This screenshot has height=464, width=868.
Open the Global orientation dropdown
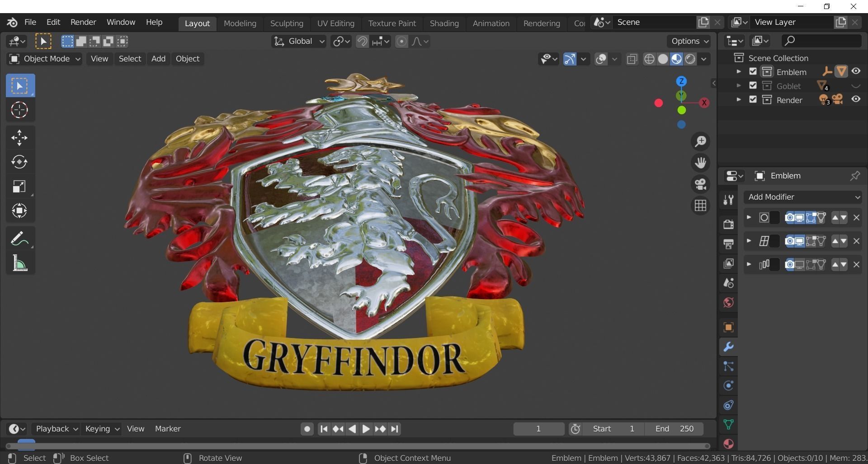click(299, 42)
